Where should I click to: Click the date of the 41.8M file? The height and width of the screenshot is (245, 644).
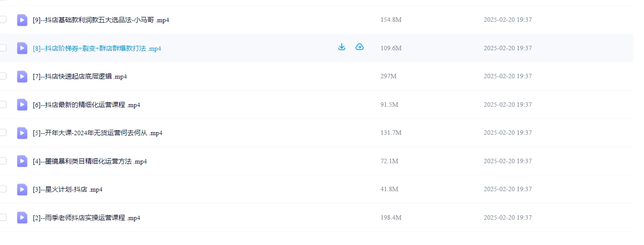(508, 189)
